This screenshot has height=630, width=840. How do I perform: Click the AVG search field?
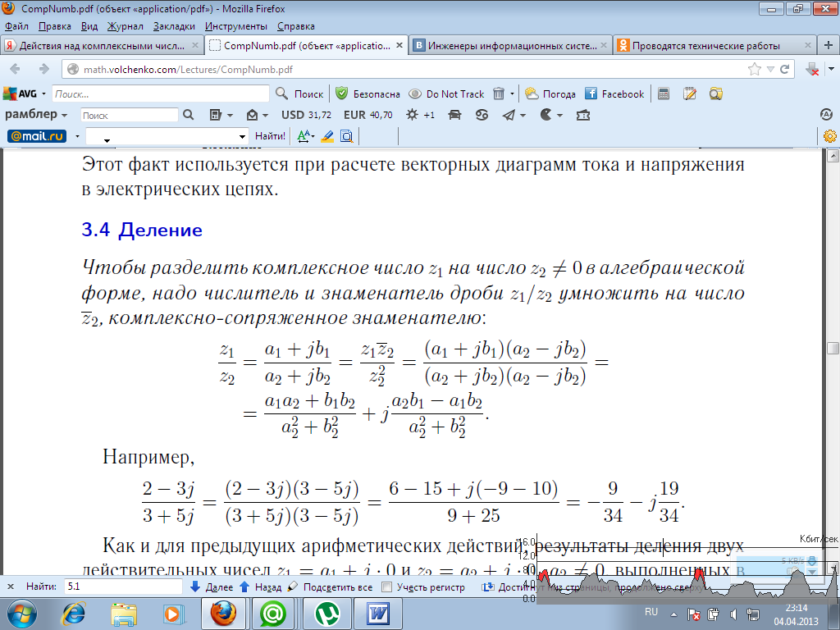161,94
